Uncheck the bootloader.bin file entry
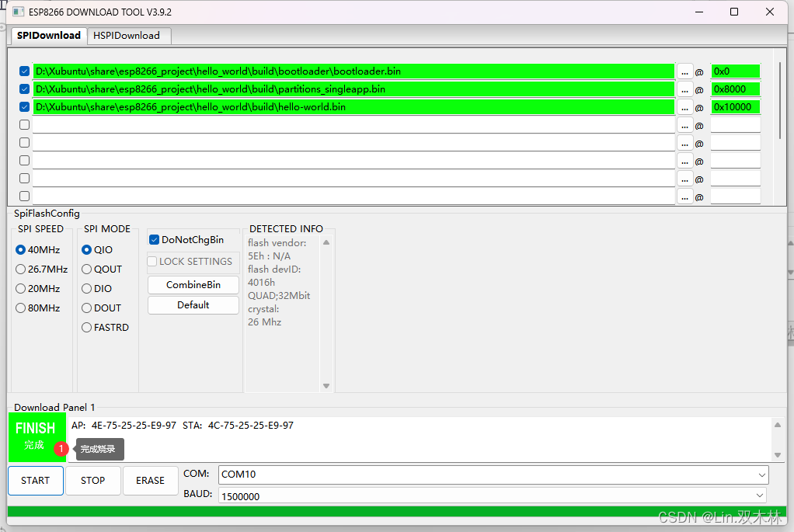This screenshot has height=532, width=794. [24, 71]
